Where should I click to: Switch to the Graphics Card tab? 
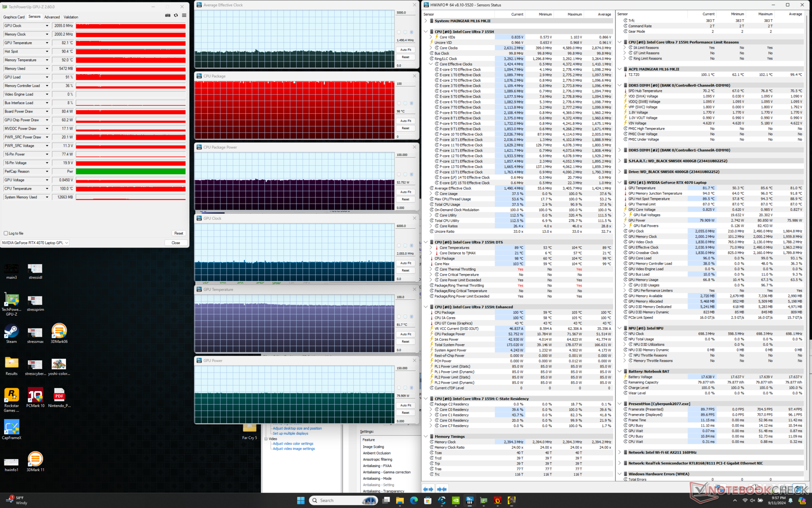pyautogui.click(x=14, y=17)
